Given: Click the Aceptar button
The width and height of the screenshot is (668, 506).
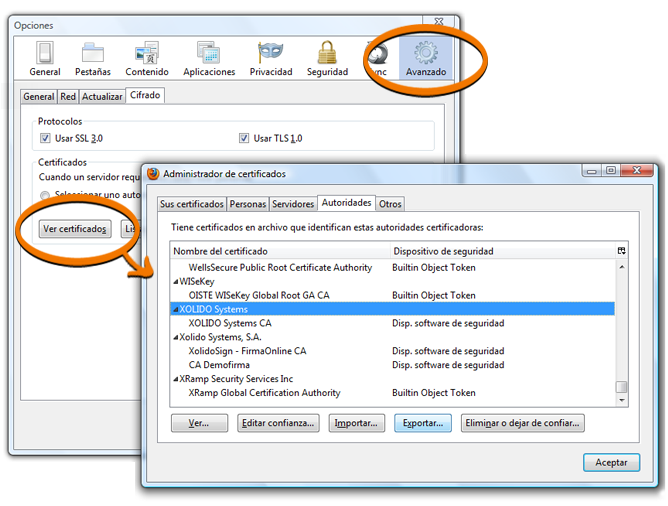Looking at the screenshot, I should coord(611,463).
